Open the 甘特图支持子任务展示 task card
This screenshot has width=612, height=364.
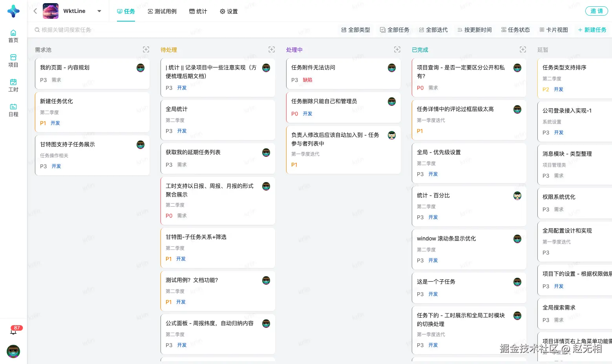[92, 155]
